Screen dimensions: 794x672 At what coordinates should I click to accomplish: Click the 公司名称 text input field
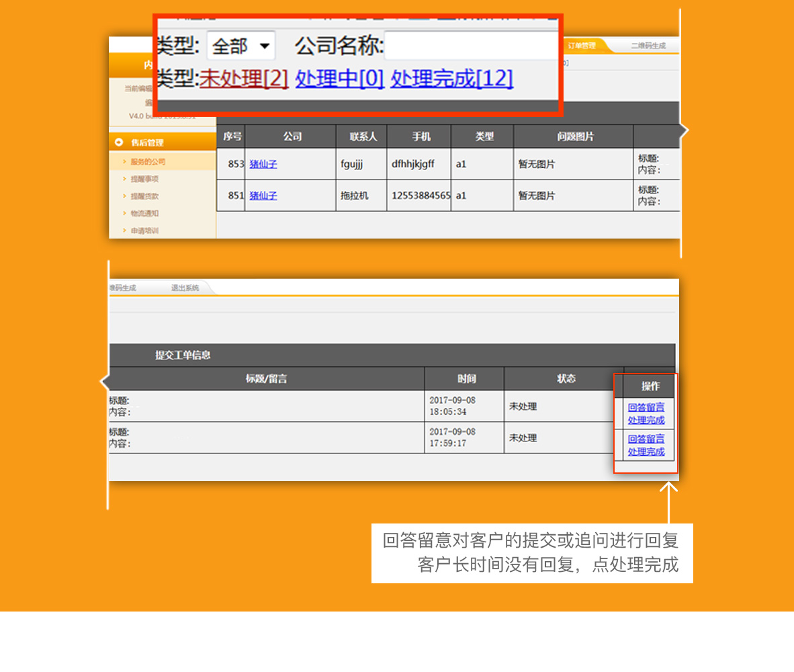(x=470, y=46)
